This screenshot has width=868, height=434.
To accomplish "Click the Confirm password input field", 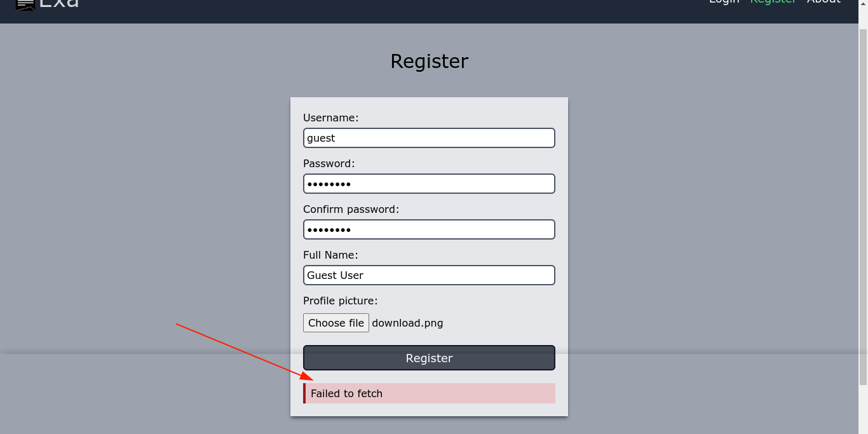I will coord(429,229).
